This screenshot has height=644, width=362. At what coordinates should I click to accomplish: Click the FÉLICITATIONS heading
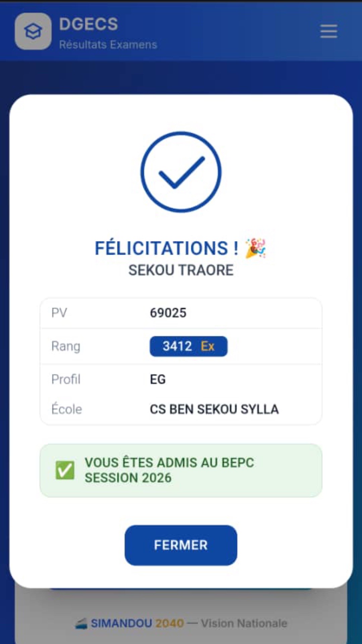coord(167,248)
